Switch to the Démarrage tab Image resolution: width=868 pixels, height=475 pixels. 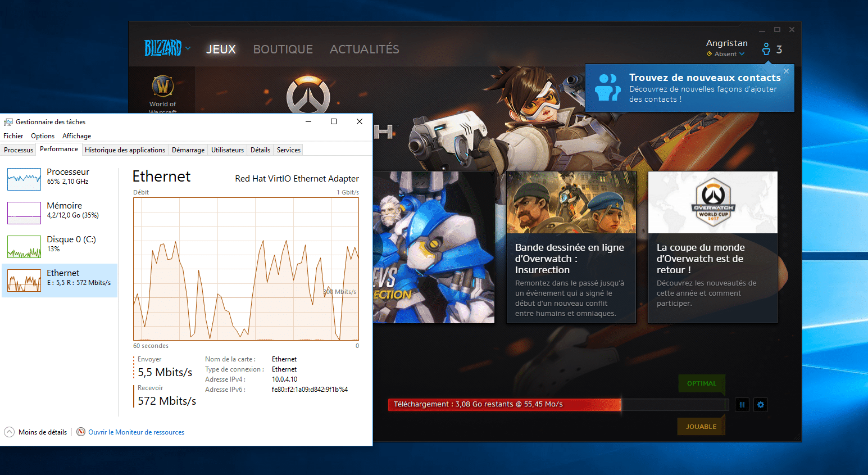(x=188, y=150)
